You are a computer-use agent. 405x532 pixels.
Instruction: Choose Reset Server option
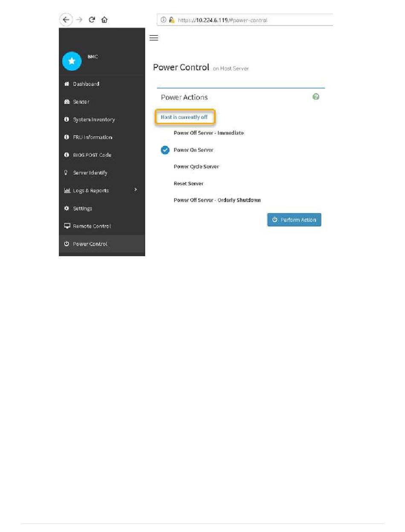click(188, 184)
